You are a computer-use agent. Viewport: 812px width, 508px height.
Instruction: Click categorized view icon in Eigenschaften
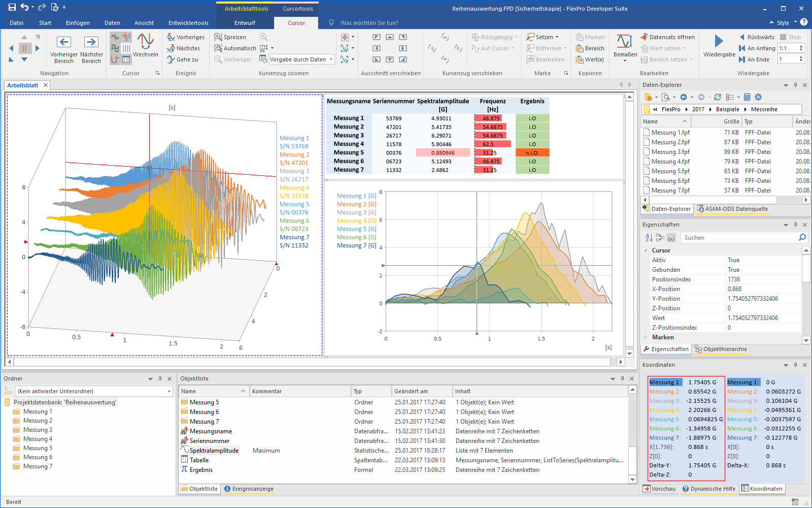[660, 237]
